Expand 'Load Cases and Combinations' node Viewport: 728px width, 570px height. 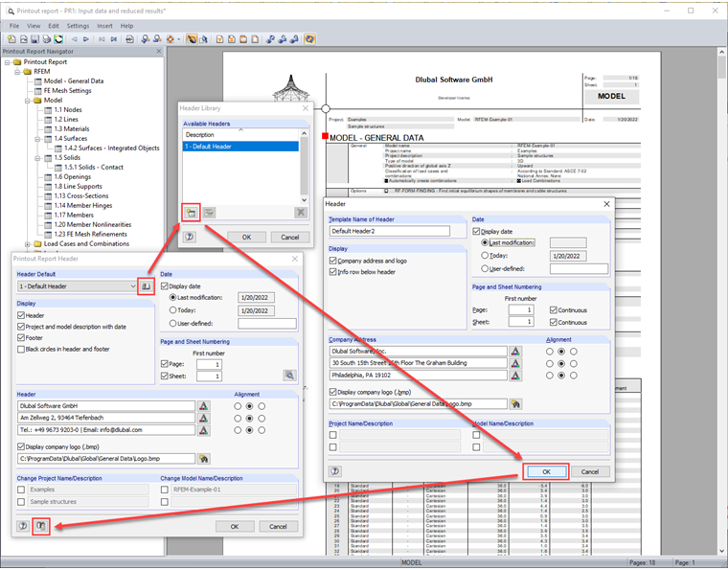[x=28, y=244]
